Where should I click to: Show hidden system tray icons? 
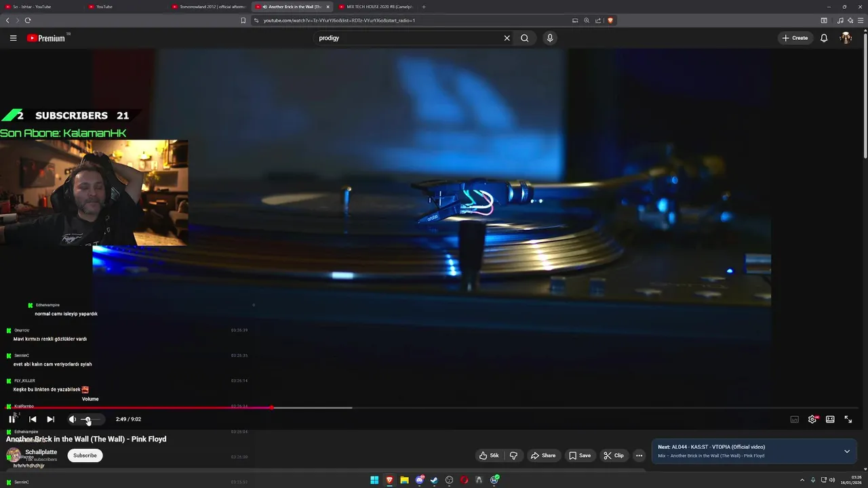pyautogui.click(x=802, y=480)
